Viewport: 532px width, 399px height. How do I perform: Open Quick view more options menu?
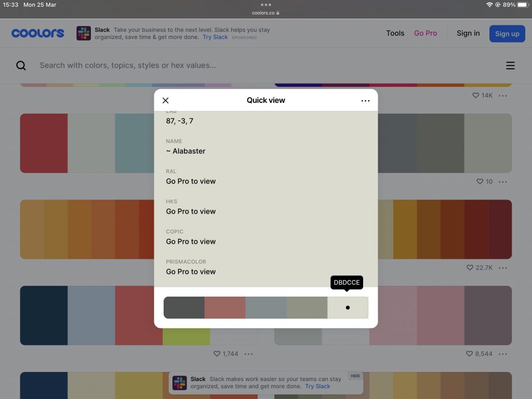tap(365, 101)
